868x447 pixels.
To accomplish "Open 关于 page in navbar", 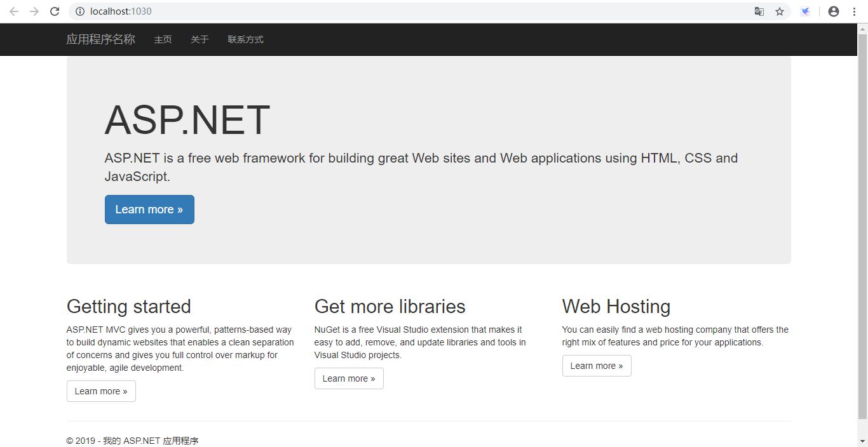I will pyautogui.click(x=200, y=39).
